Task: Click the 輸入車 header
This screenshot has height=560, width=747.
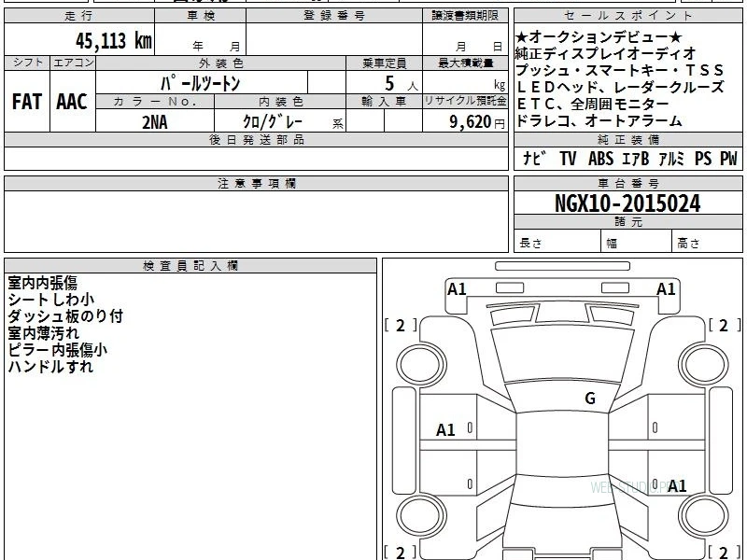Action: pos(384,102)
